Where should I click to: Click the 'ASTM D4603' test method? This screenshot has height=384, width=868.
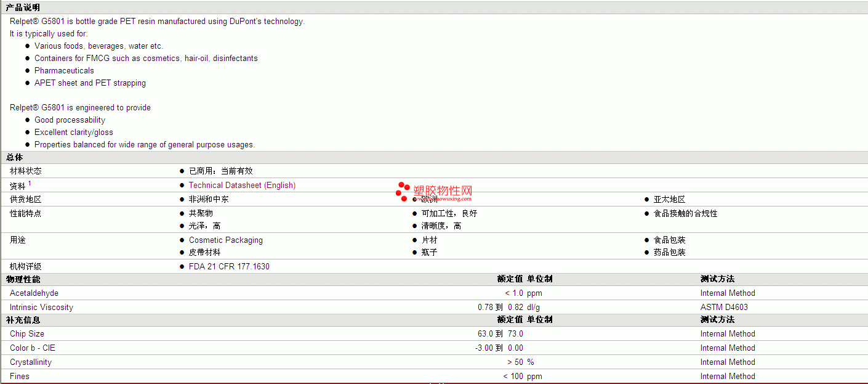(725, 308)
